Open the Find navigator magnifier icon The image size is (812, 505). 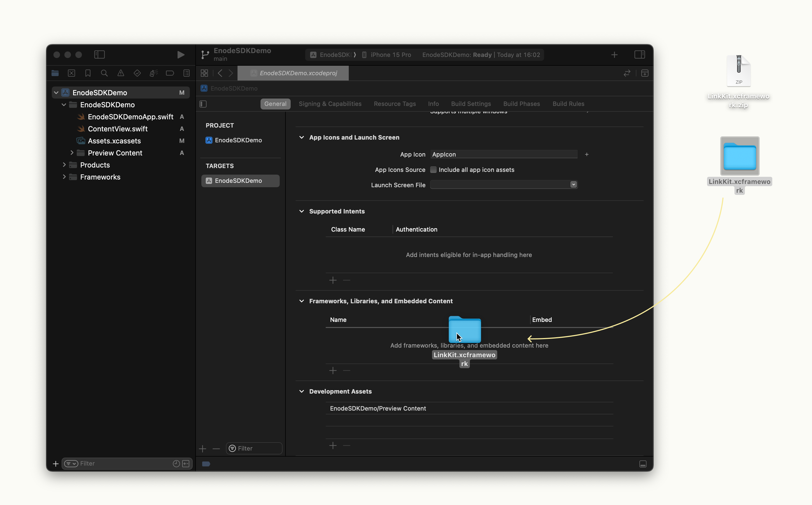104,73
